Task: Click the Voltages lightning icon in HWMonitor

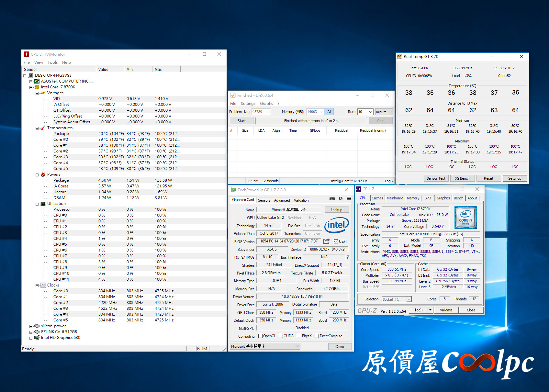Action: (43, 93)
